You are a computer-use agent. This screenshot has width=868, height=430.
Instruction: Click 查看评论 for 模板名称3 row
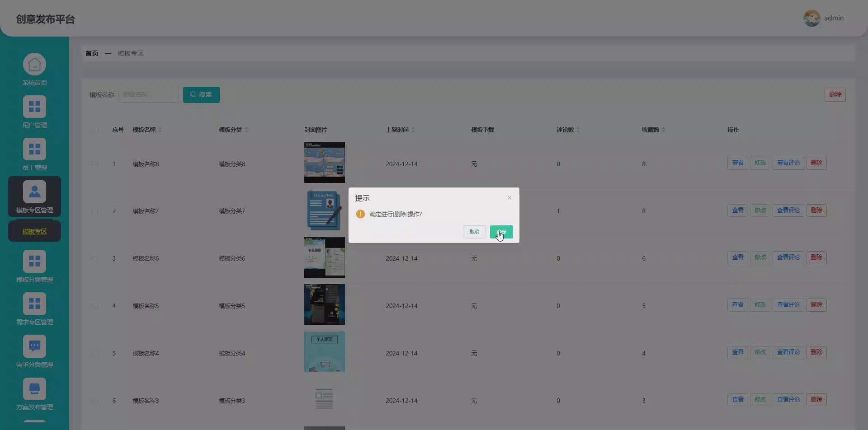coord(788,400)
